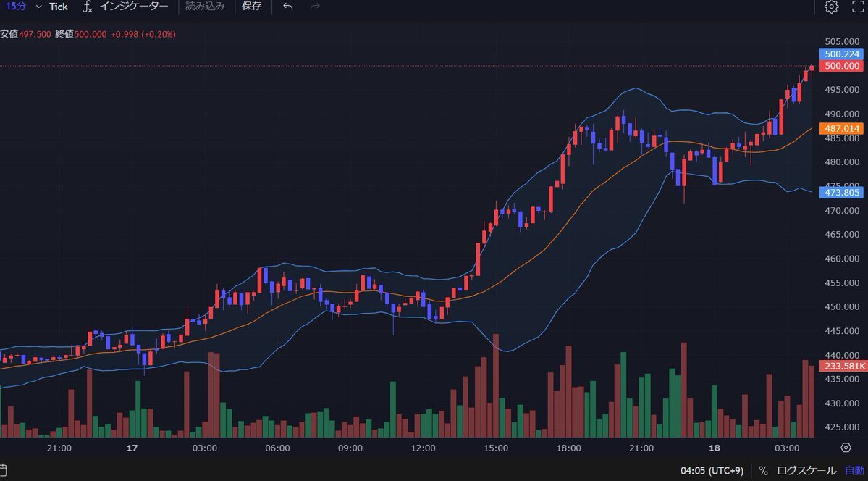Click the 21:00 time axis label on the left
Image resolution: width=868 pixels, height=481 pixels.
click(59, 448)
